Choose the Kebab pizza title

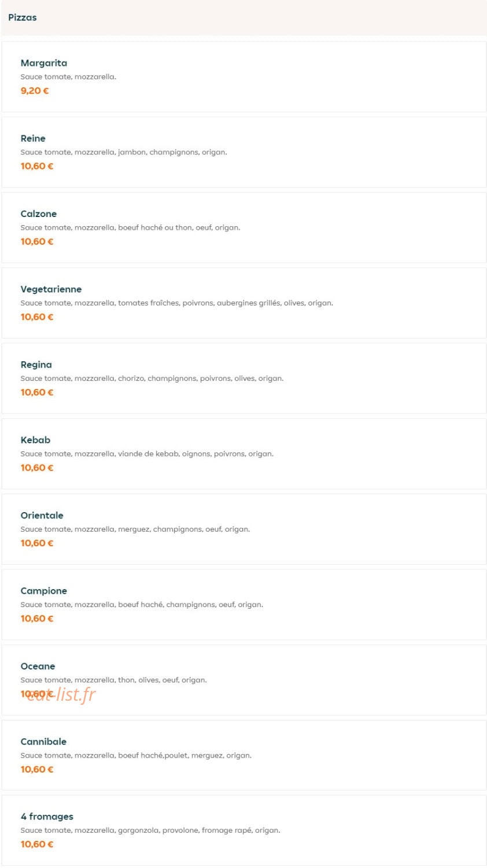point(35,440)
